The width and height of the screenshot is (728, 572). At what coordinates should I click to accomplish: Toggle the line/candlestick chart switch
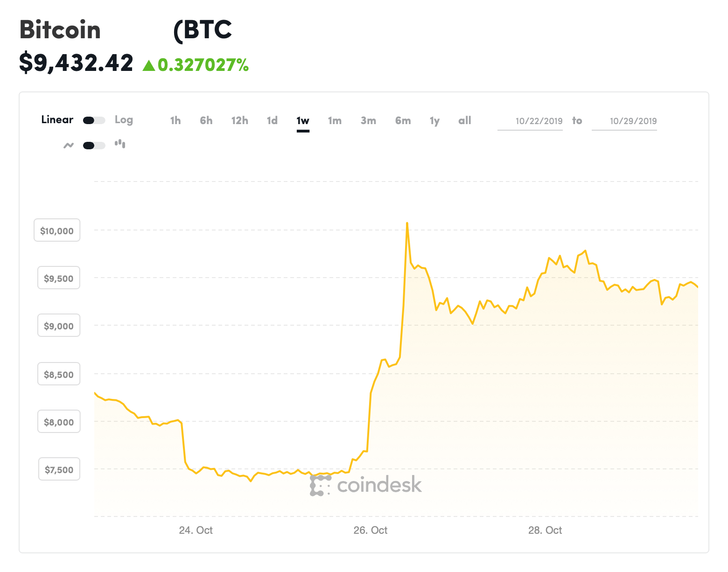click(x=94, y=145)
